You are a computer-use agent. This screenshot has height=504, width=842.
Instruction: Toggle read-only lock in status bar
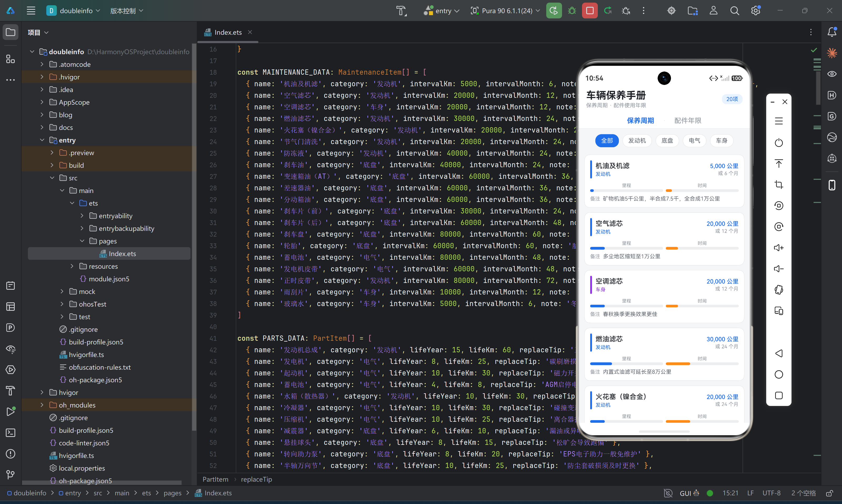point(829,493)
